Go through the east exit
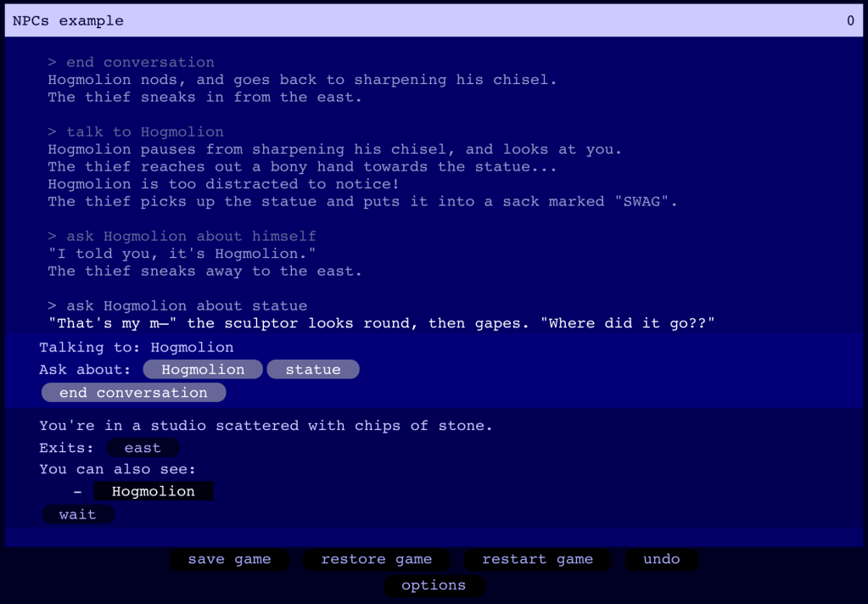This screenshot has height=604, width=868. coord(142,447)
